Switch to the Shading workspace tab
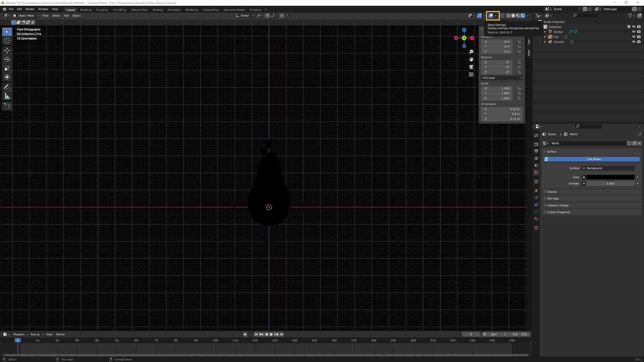Viewport: 644px width, 362px height. tap(157, 10)
